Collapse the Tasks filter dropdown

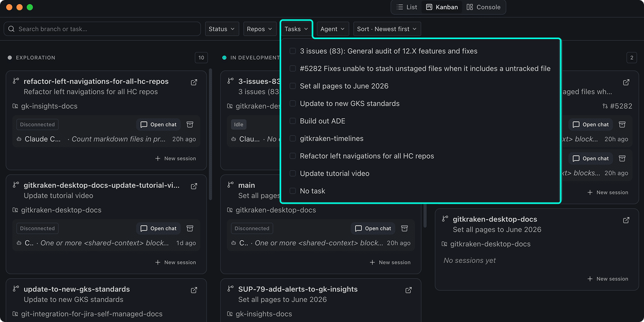(x=297, y=29)
